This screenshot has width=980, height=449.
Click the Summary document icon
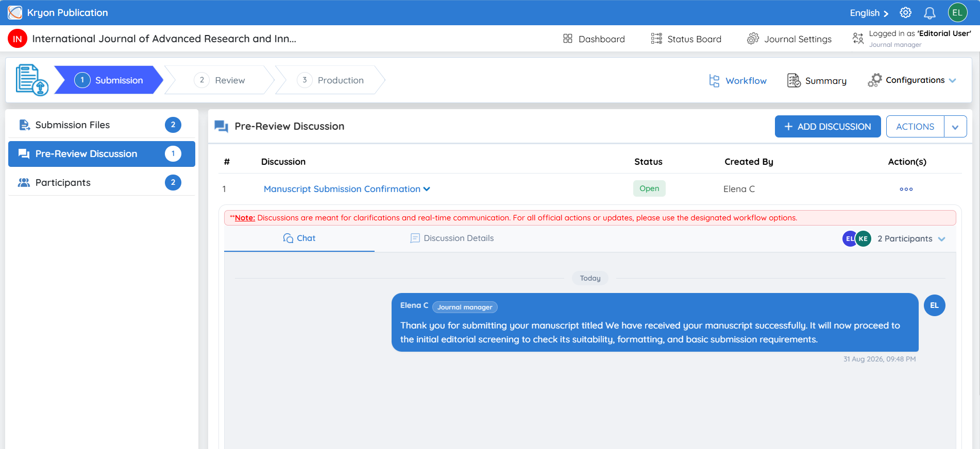pyautogui.click(x=794, y=80)
